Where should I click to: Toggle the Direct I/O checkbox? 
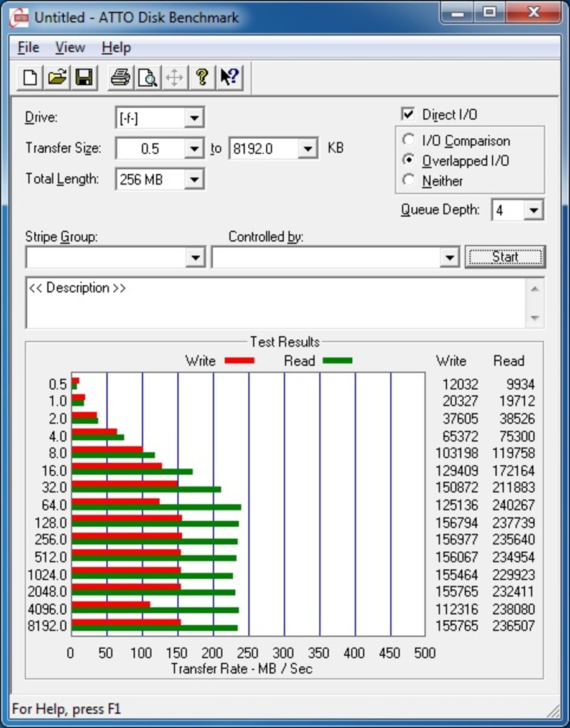(x=408, y=114)
